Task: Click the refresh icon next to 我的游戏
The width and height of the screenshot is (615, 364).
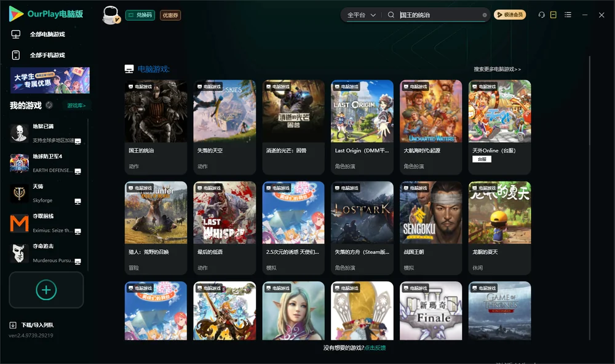Action: click(x=49, y=105)
